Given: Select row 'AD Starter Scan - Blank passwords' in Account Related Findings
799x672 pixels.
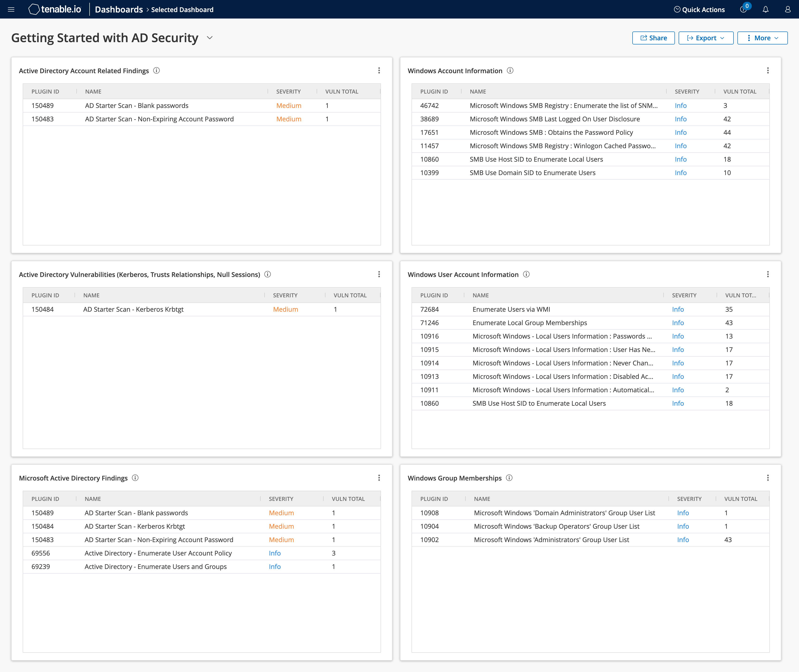Looking at the screenshot, I should [202, 106].
